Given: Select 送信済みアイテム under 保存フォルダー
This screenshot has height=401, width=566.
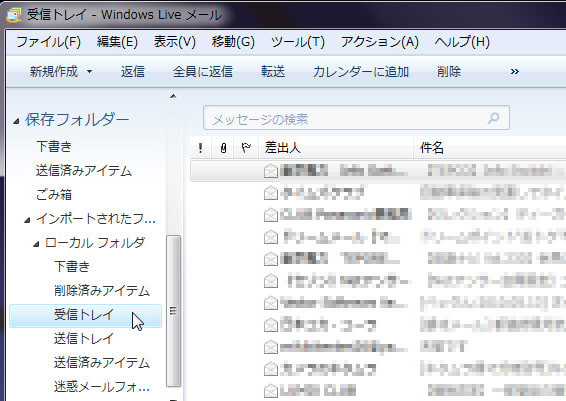Looking at the screenshot, I should tap(84, 170).
